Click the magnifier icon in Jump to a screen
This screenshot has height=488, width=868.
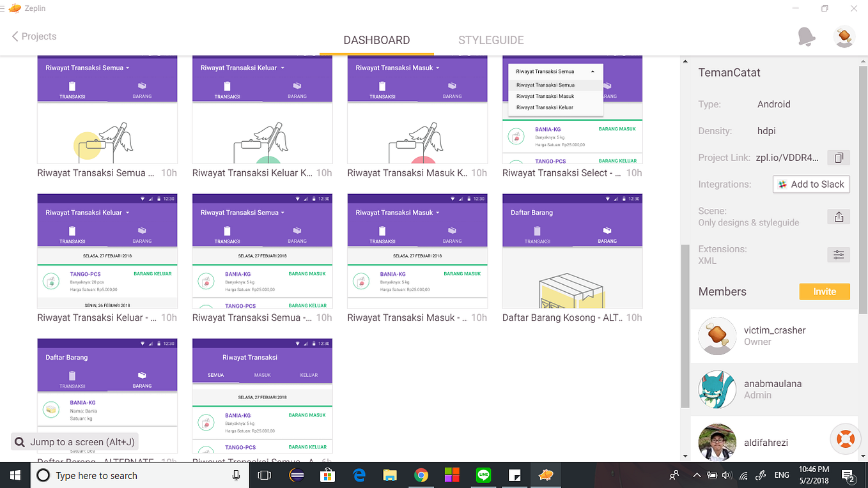(x=20, y=441)
